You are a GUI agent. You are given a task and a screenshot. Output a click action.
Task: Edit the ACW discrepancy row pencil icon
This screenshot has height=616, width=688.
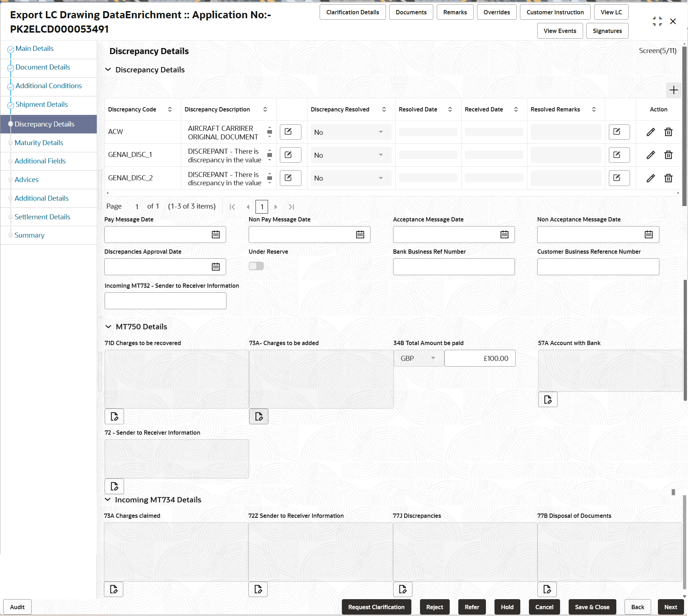coord(650,132)
